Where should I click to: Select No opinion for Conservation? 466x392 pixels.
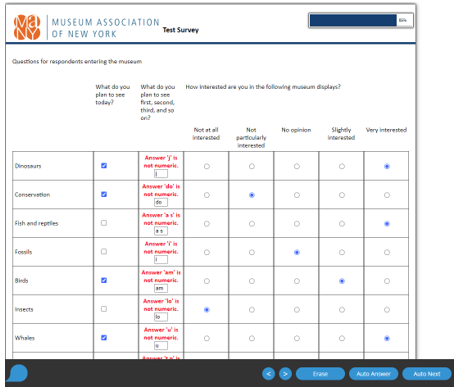point(297,195)
